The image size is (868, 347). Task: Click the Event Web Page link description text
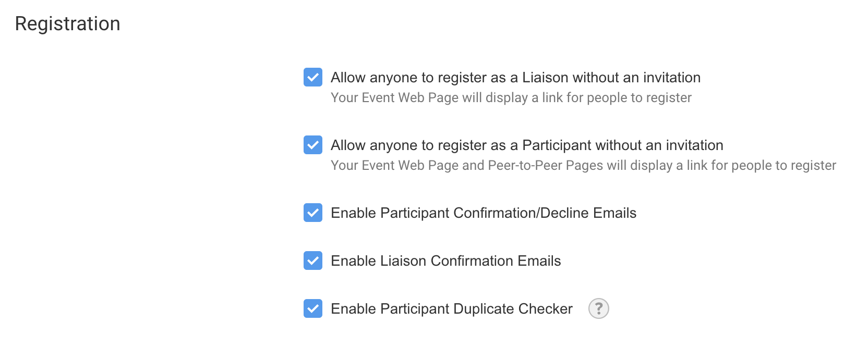511,98
